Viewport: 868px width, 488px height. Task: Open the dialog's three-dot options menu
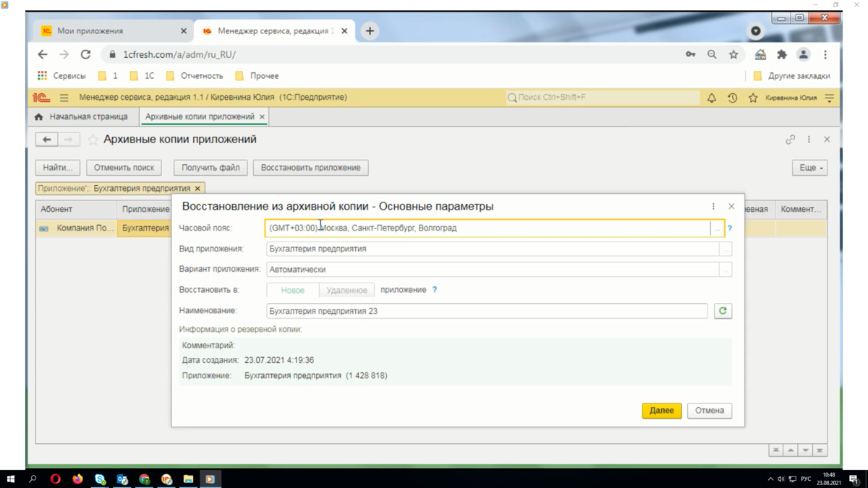(x=713, y=206)
